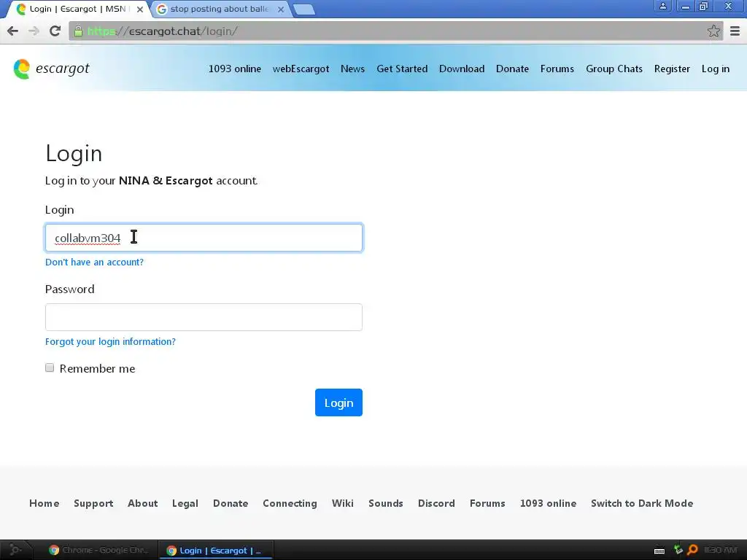Select the 'Login | Escargot' taskbar window
The width and height of the screenshot is (747, 560).
pos(214,551)
